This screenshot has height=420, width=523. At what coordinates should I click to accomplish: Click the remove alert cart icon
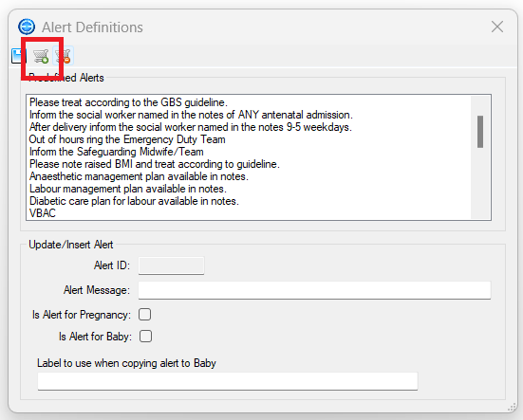(63, 56)
